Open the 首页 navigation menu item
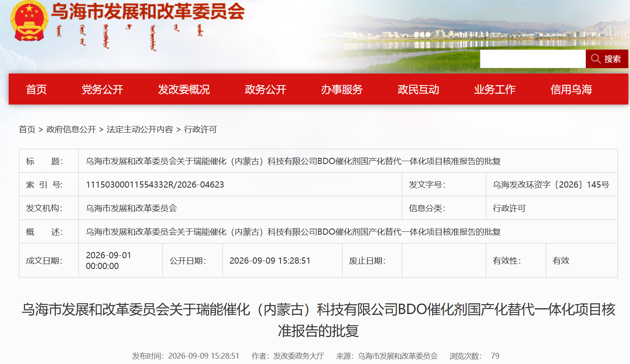The height and width of the screenshot is (364, 630). [x=36, y=89]
